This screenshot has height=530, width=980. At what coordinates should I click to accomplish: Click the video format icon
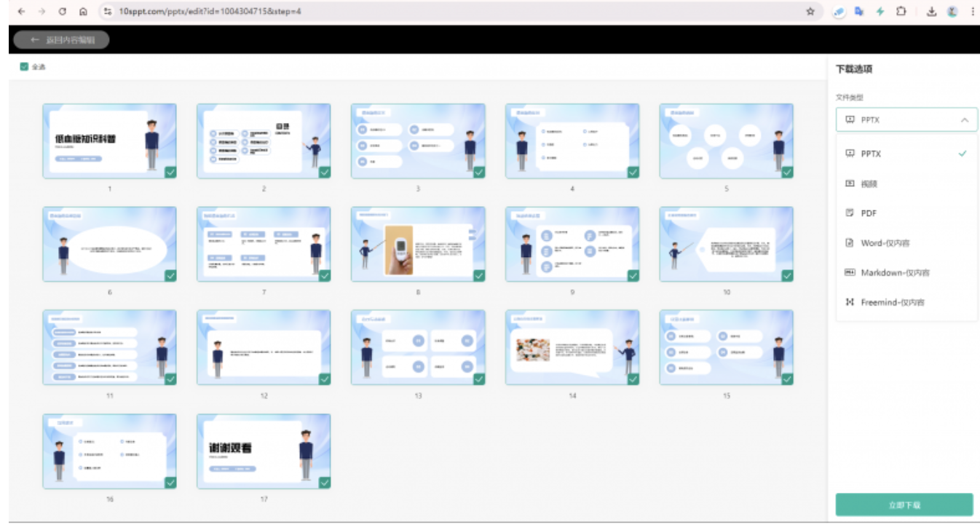pyautogui.click(x=849, y=183)
